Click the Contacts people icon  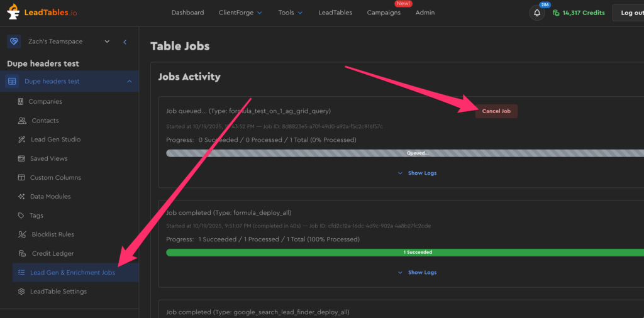pos(21,121)
